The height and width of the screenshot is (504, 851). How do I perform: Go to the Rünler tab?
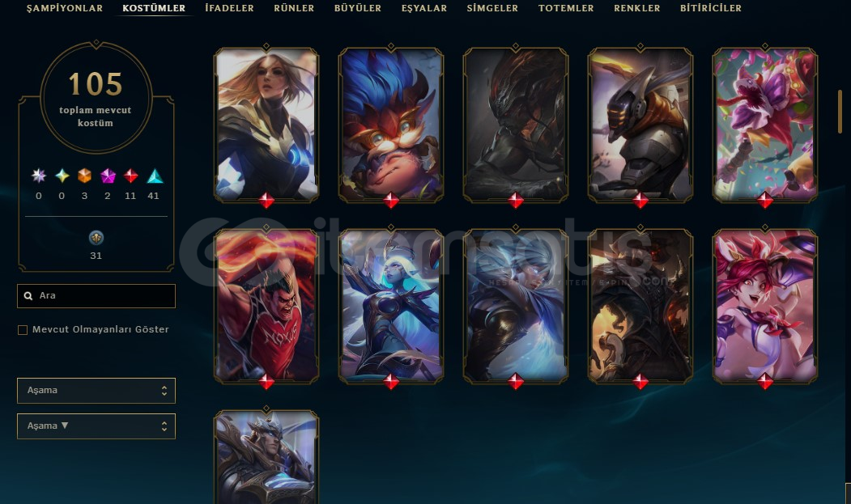[x=294, y=8]
